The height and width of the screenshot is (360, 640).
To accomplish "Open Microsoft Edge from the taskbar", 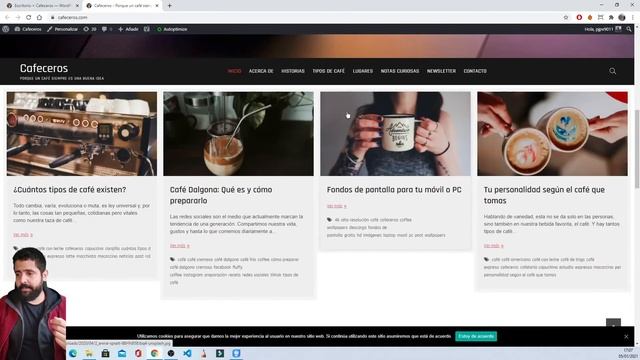I will tap(73, 353).
